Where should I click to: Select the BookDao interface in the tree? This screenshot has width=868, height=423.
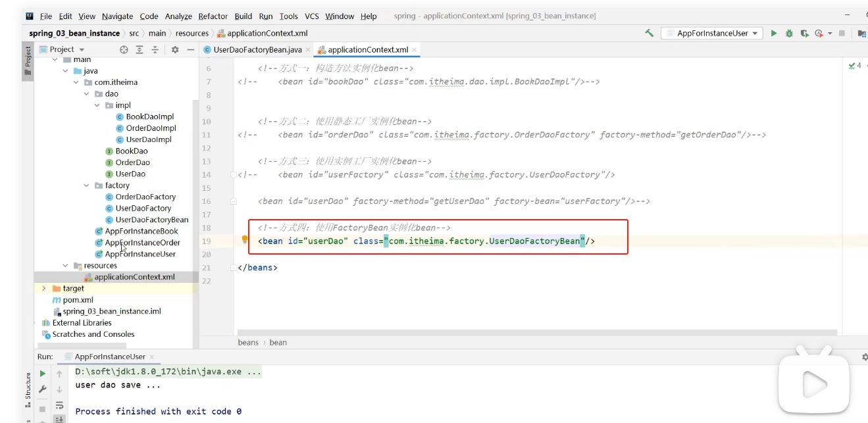tap(126, 151)
